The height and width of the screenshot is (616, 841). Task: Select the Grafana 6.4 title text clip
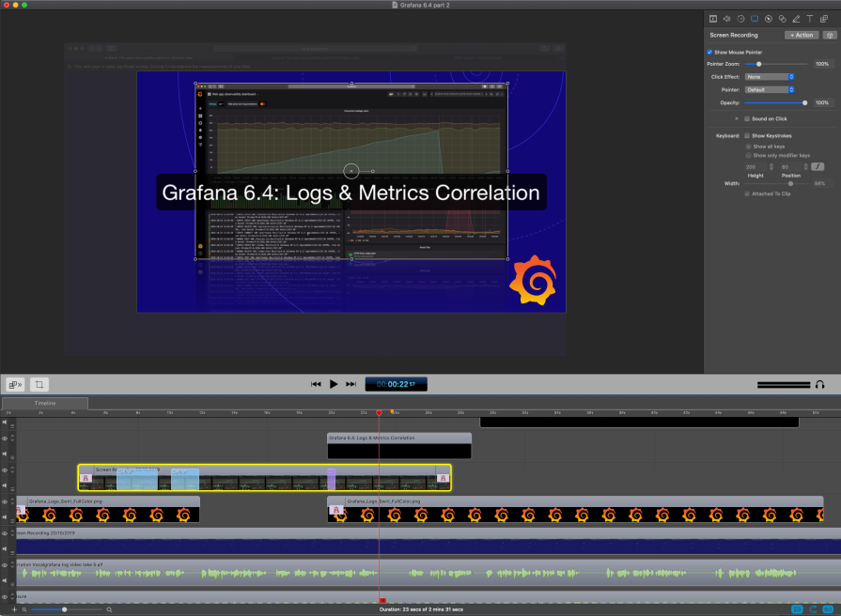pos(399,445)
